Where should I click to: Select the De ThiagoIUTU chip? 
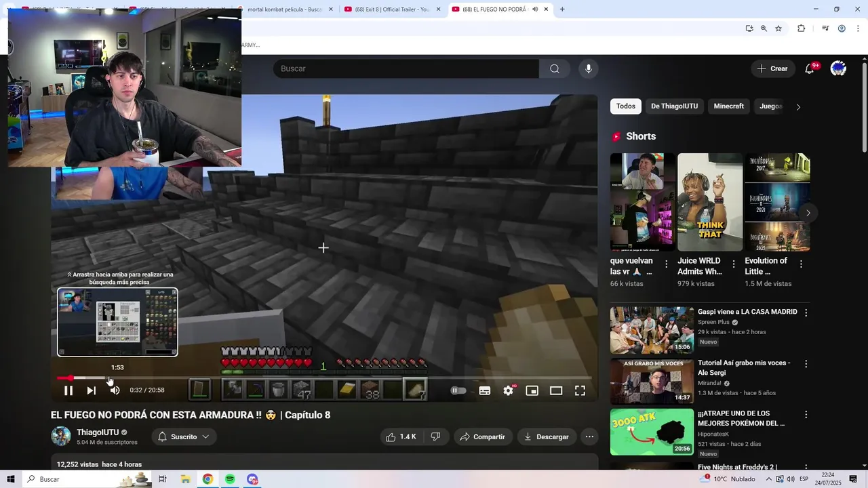coord(675,106)
